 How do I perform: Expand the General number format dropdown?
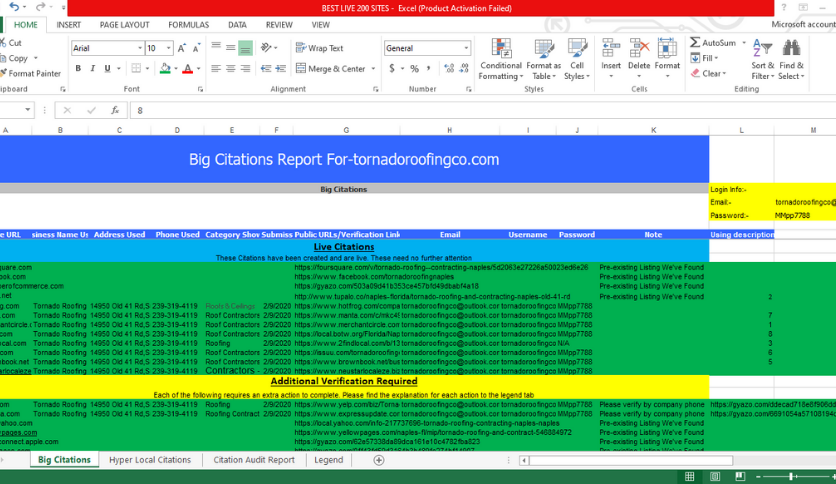(466, 48)
